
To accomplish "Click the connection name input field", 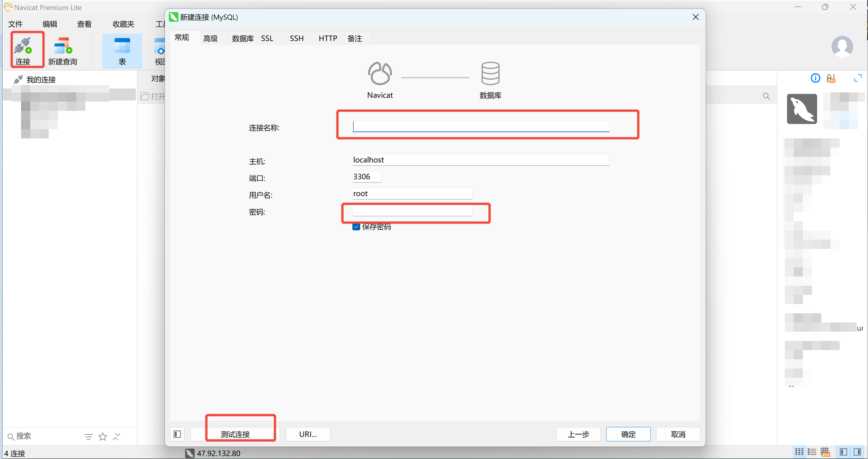I will 481,126.
